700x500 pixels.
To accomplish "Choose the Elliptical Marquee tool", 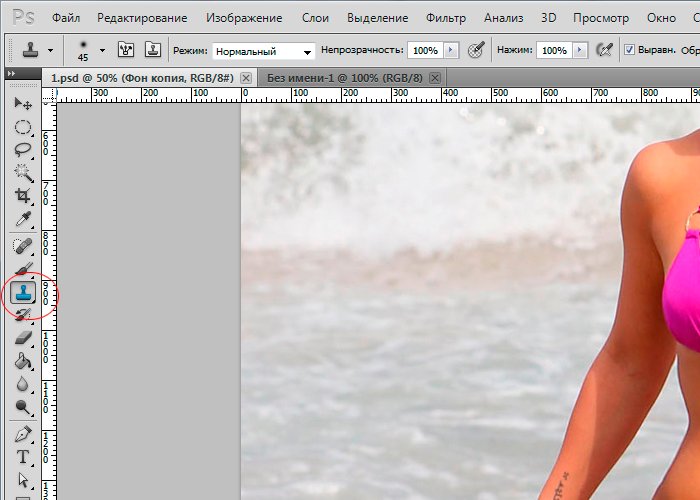I will 22,127.
